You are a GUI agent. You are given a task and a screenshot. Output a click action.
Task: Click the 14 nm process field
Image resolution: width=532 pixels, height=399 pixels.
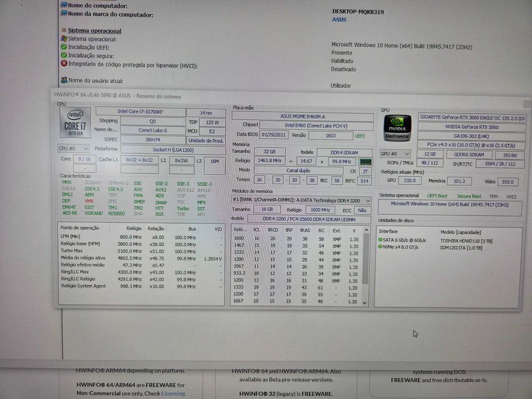206,113
